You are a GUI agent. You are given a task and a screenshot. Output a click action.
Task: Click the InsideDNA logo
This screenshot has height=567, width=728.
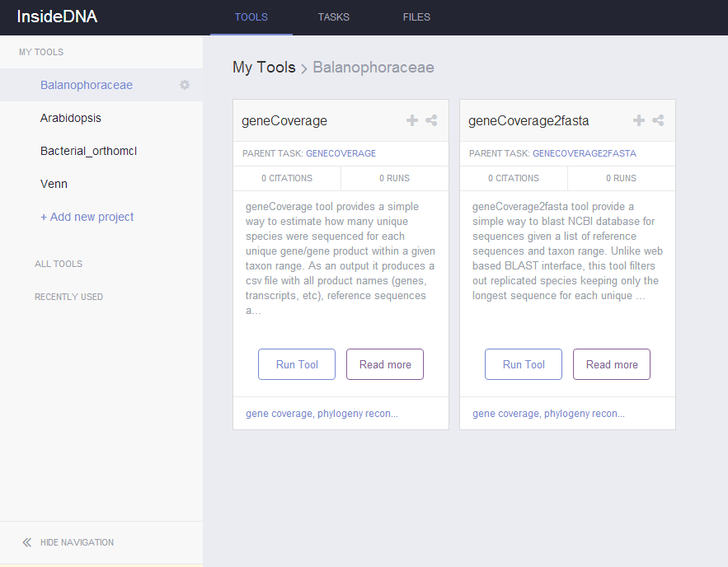(x=57, y=16)
